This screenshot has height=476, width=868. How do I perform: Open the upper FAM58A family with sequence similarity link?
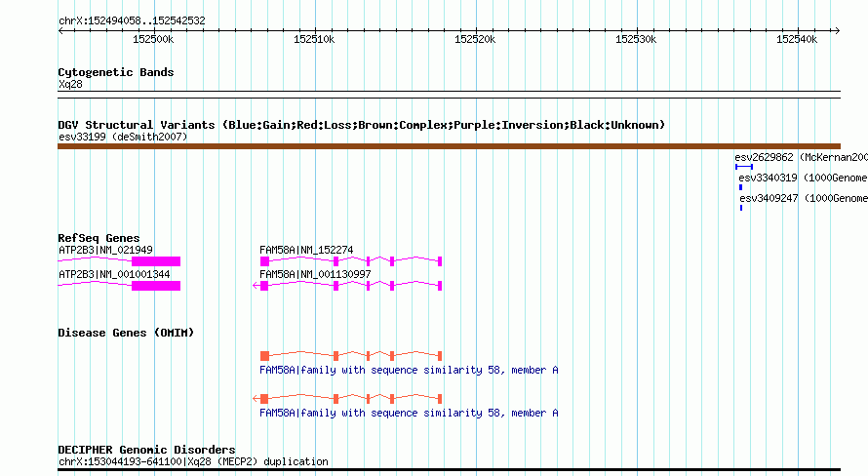(409, 370)
